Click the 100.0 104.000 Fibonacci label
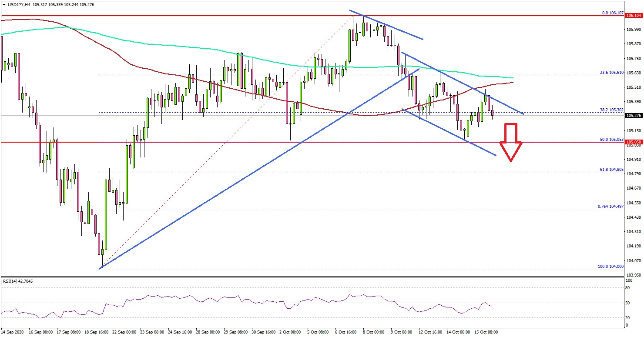 [x=607, y=266]
